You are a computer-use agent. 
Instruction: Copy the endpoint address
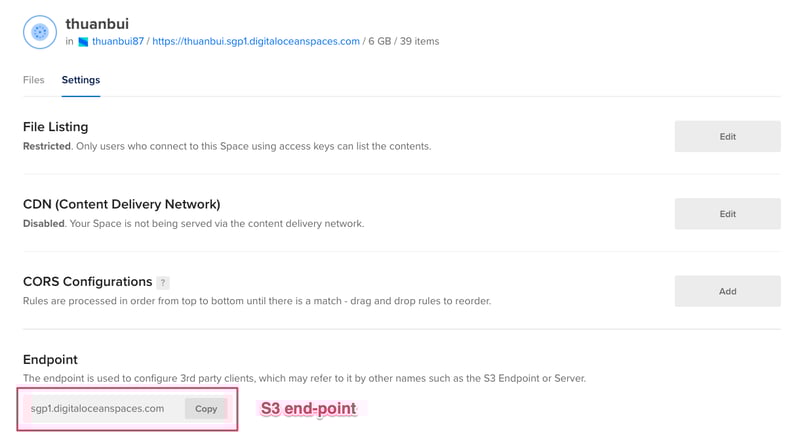pyautogui.click(x=206, y=409)
